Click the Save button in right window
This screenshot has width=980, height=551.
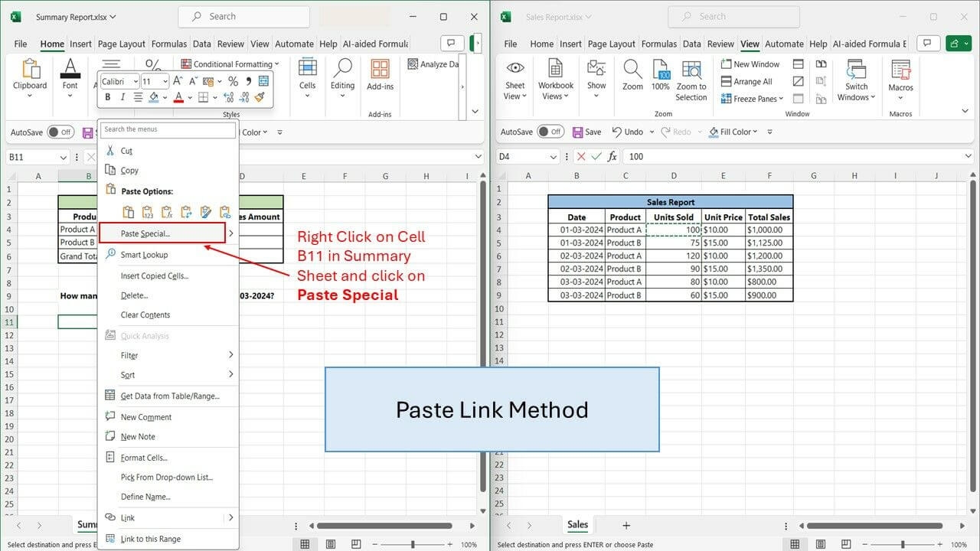click(586, 132)
